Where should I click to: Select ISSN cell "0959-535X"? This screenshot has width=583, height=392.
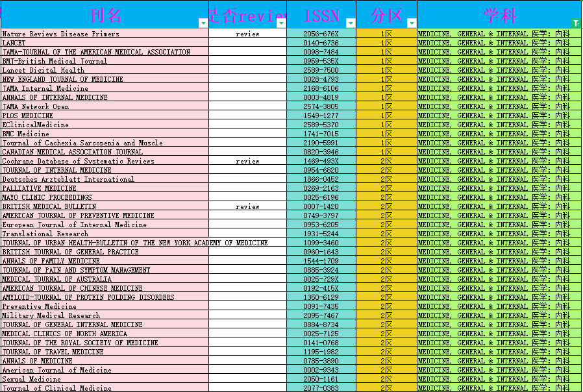[321, 61]
